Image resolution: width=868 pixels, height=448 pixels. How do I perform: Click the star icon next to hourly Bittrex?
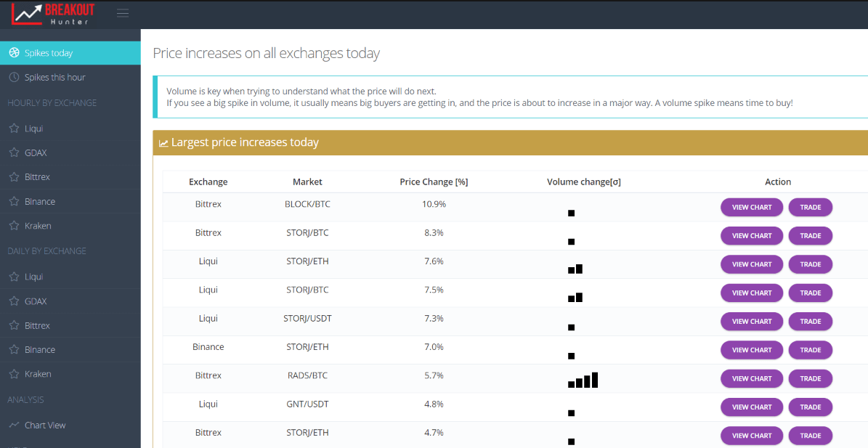click(x=15, y=177)
